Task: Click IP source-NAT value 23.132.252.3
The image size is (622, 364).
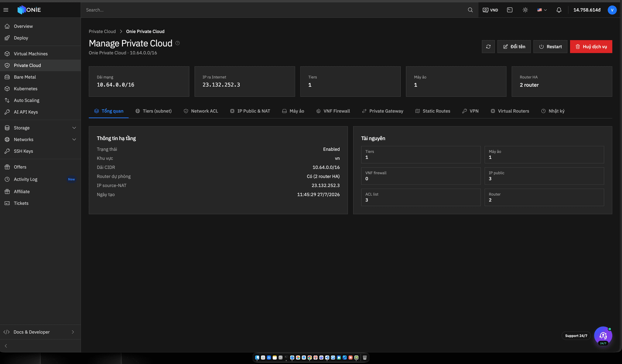Action: coord(326,185)
